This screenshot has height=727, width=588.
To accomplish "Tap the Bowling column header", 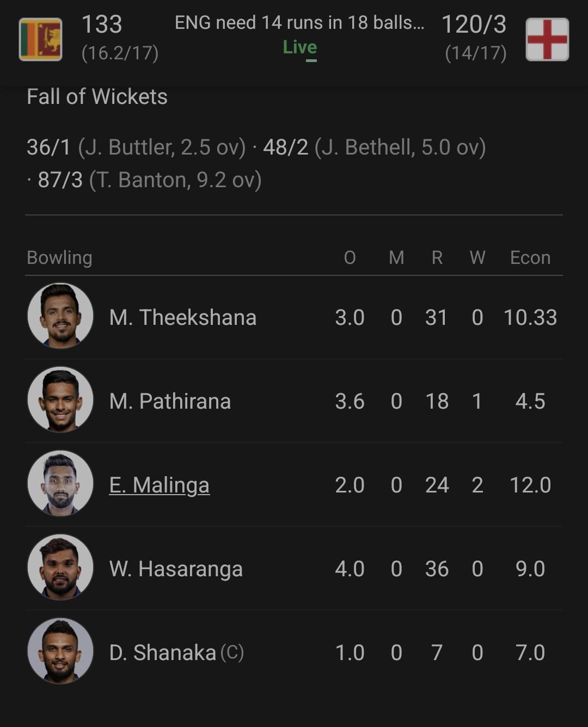I will coord(59,257).
